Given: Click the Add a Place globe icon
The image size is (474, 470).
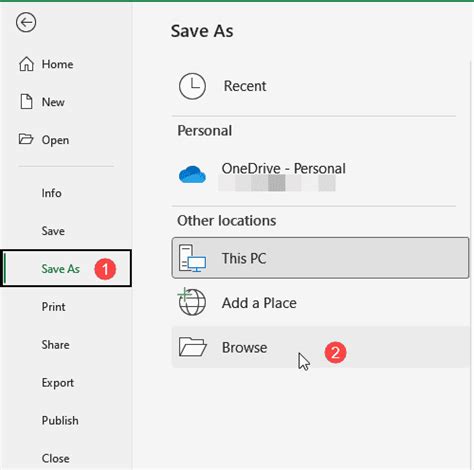Looking at the screenshot, I should coord(192,302).
